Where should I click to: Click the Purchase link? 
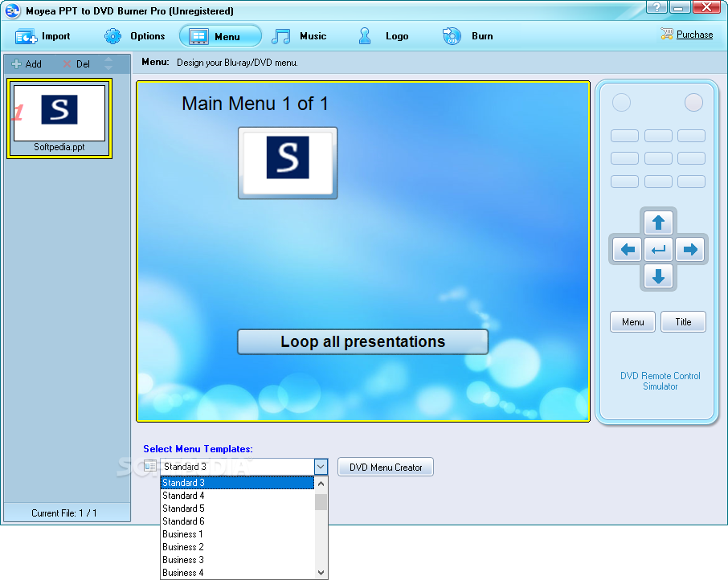tap(694, 35)
